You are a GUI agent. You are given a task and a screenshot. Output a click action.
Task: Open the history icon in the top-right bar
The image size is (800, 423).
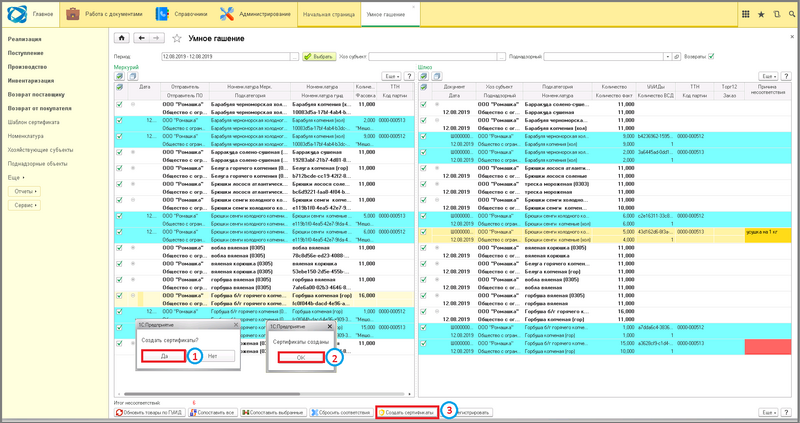click(777, 14)
